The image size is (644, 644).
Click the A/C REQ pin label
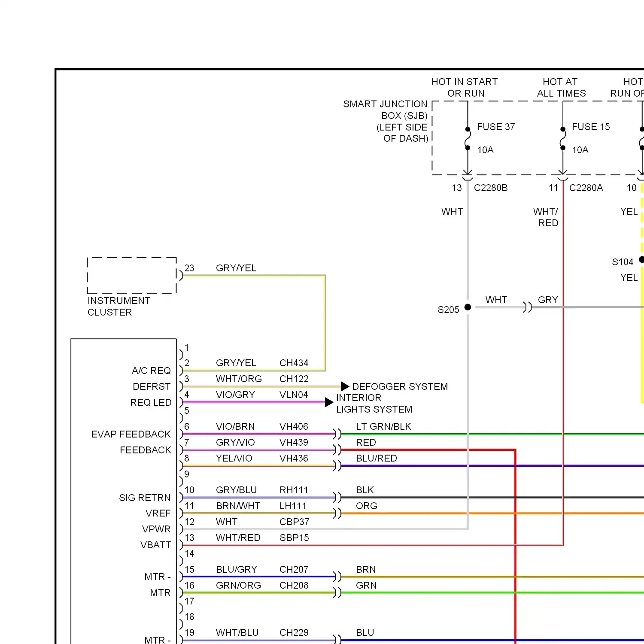[151, 371]
